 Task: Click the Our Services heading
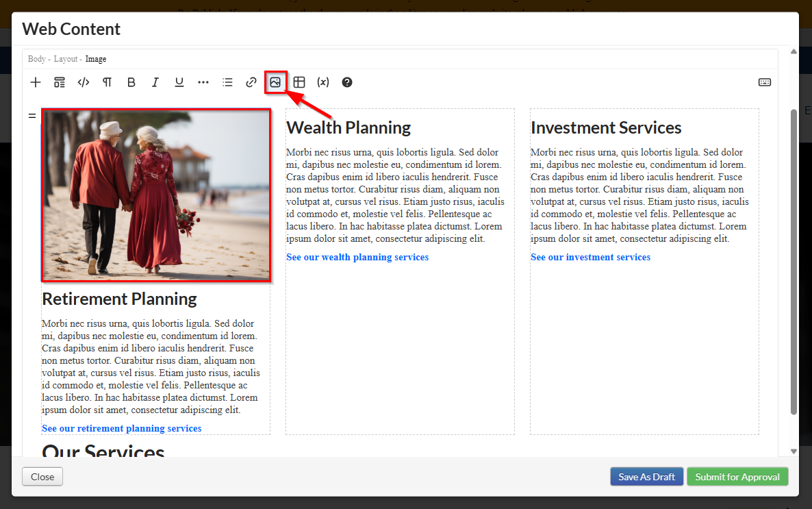(x=103, y=450)
